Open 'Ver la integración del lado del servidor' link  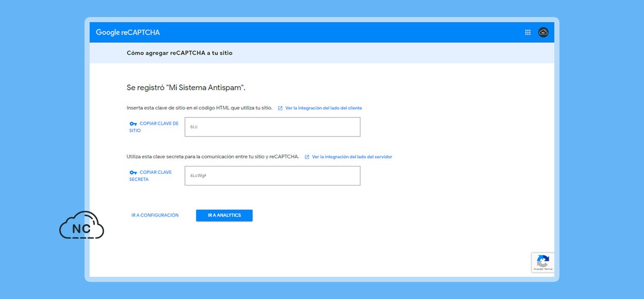(x=352, y=157)
